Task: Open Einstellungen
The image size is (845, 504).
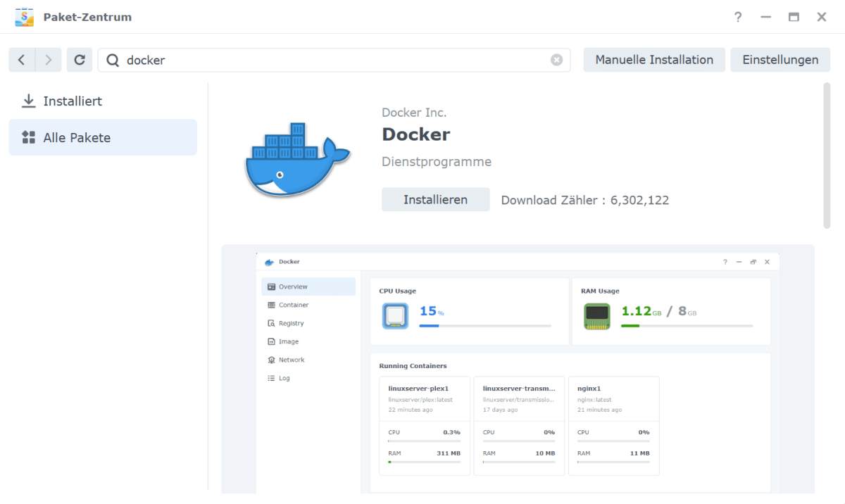Action: 780,60
